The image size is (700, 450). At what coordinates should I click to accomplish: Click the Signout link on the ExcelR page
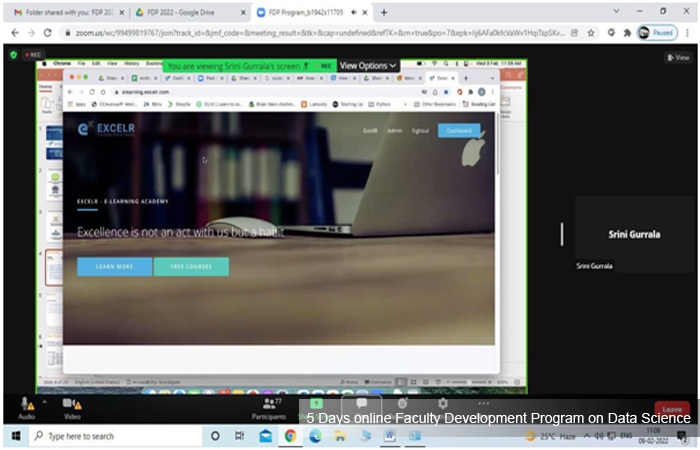420,130
